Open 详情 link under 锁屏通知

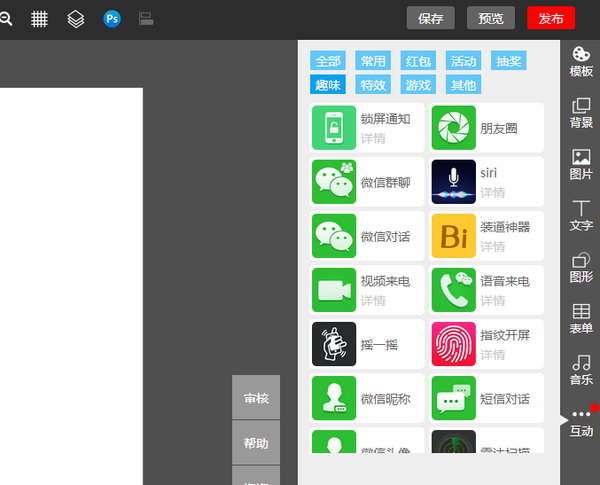click(373, 138)
